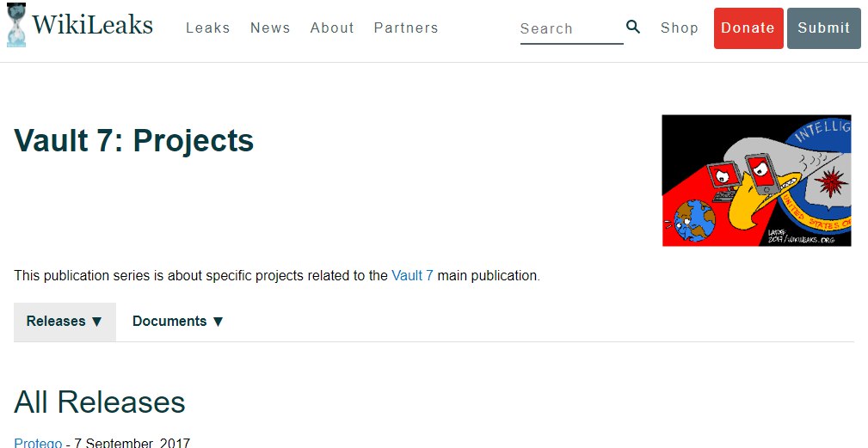868x448 pixels.
Task: Visit the Shop link
Action: (680, 28)
